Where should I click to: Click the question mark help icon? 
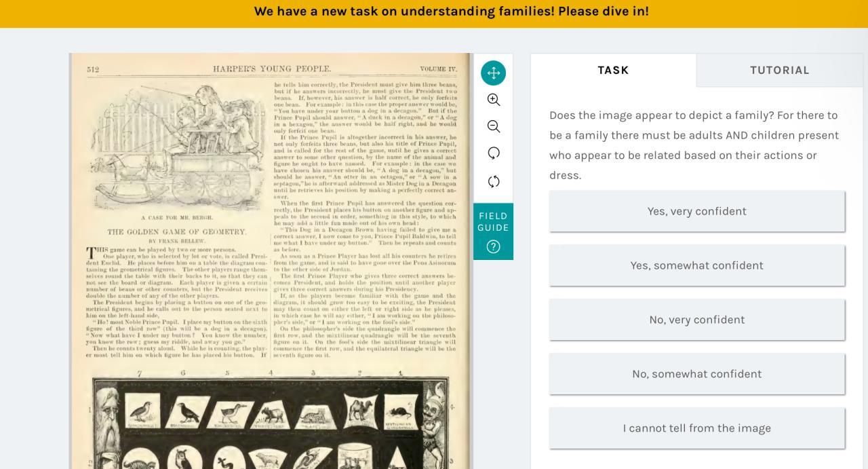493,247
